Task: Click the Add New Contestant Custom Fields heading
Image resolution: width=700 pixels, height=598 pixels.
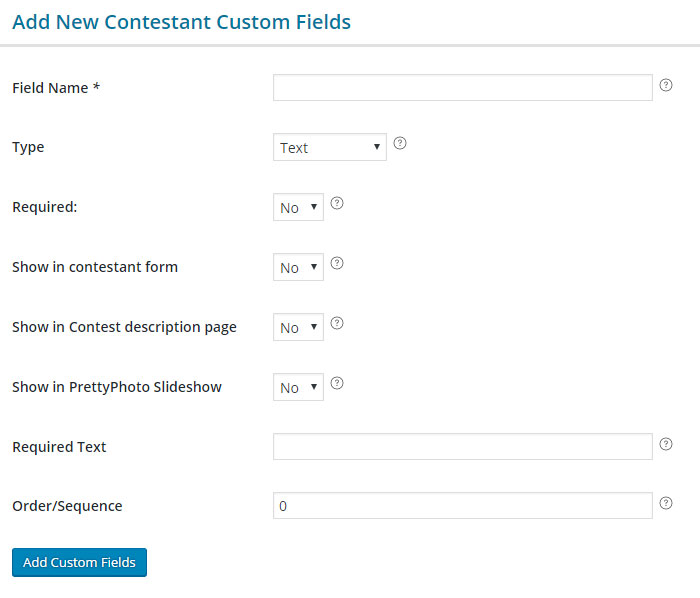Action: (182, 22)
